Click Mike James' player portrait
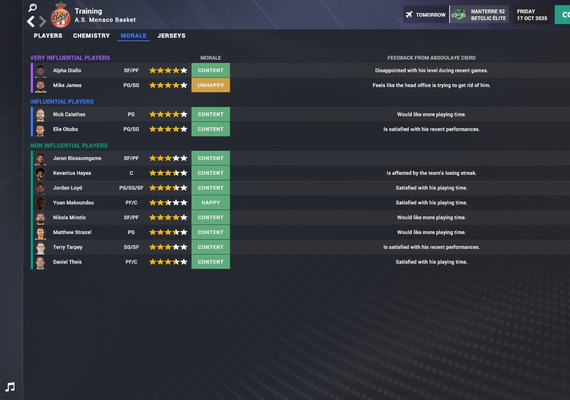This screenshot has width=570, height=400. point(40,86)
